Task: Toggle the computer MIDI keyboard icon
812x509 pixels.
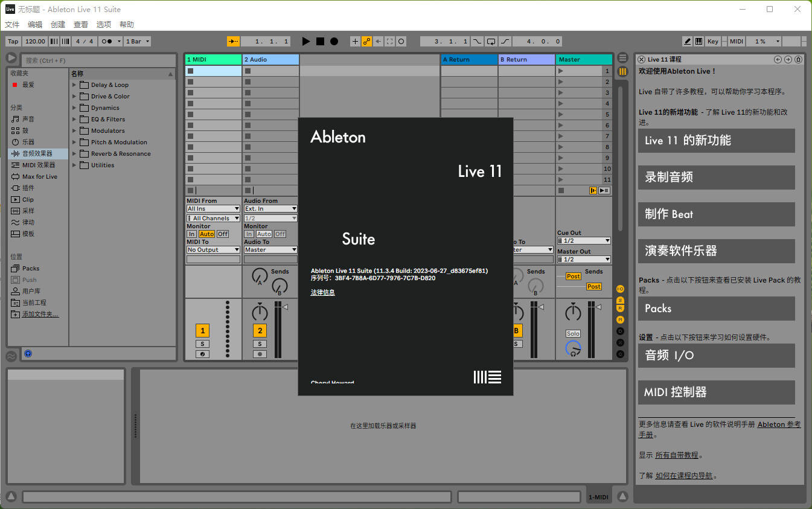Action: (699, 41)
